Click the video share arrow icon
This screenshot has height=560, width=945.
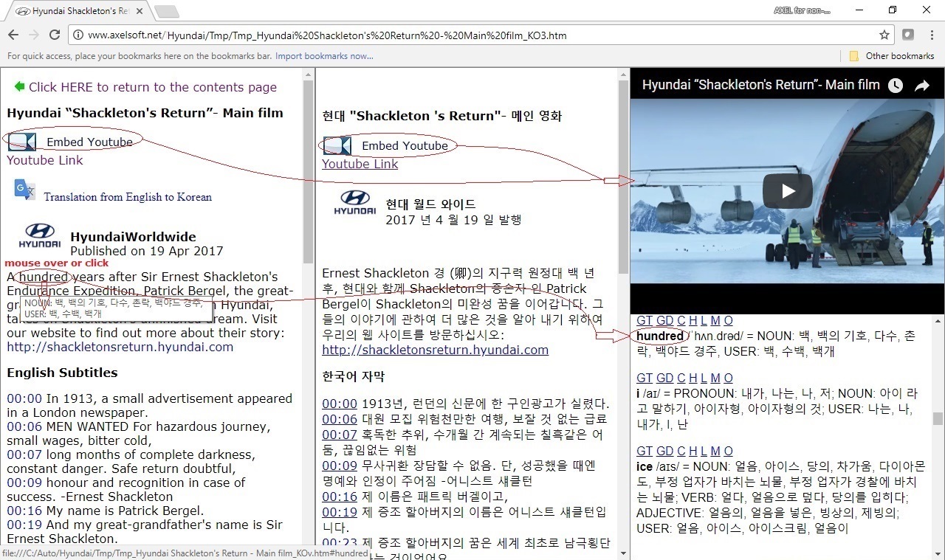coord(922,86)
